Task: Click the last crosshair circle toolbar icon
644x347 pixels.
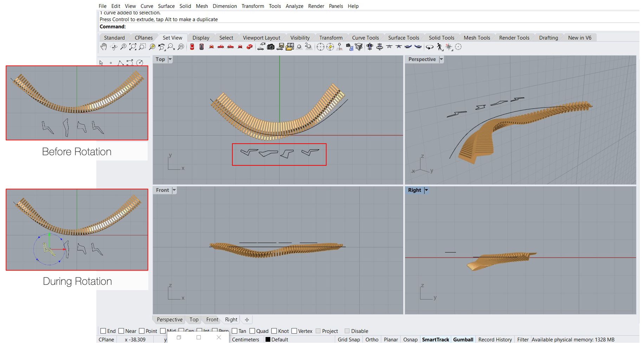Action: pyautogui.click(x=458, y=47)
